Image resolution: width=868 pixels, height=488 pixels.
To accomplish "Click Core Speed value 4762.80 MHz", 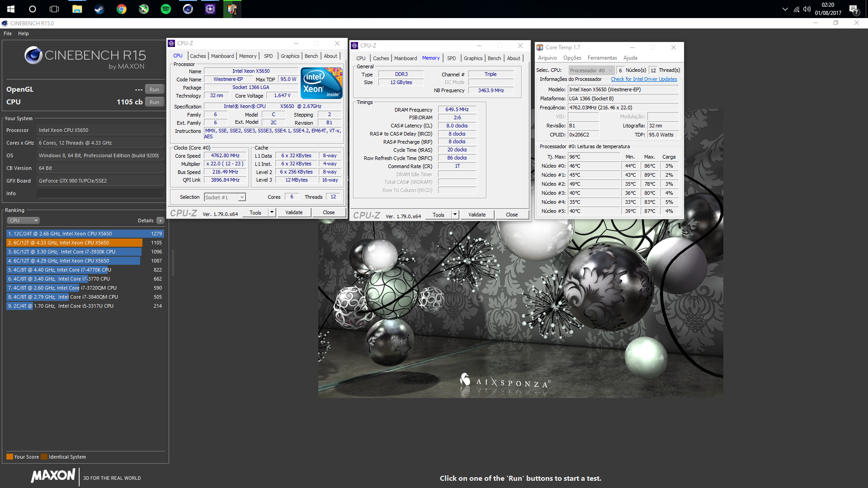I will 225,155.
